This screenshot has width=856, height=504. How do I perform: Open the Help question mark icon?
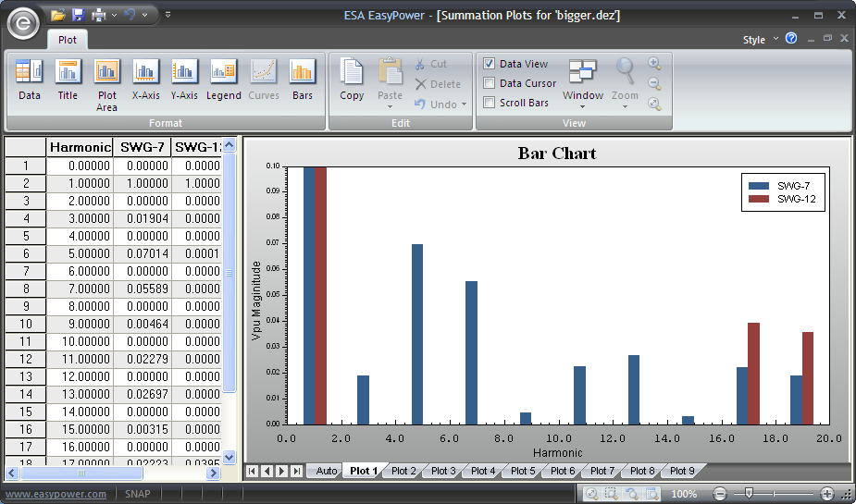pos(791,38)
